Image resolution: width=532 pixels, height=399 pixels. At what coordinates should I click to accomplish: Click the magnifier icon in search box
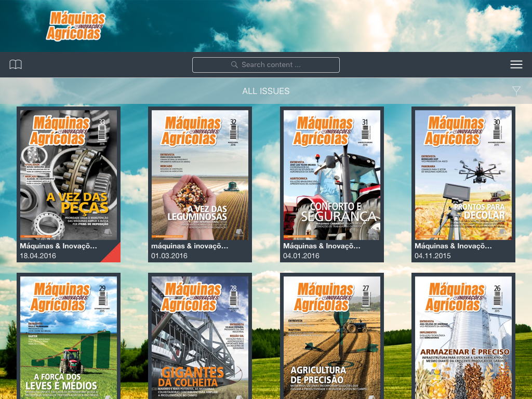pos(234,64)
